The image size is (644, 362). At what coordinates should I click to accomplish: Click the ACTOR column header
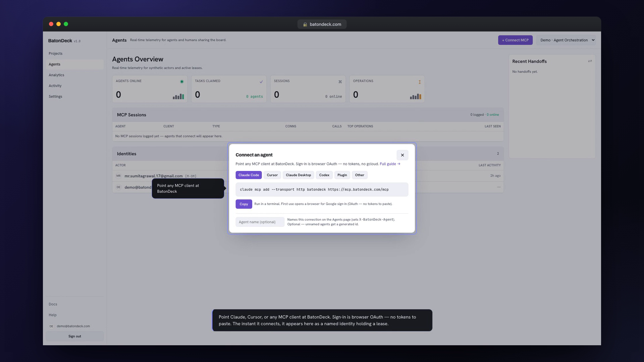(x=120, y=165)
